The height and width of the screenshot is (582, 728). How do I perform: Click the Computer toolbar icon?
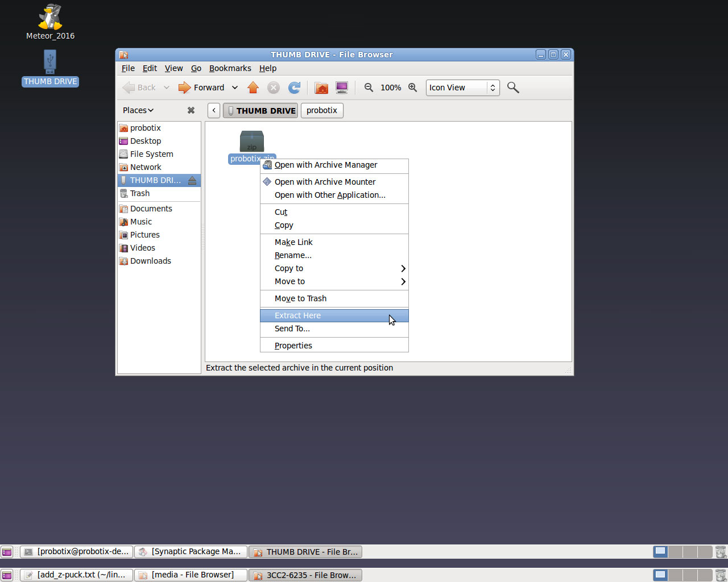click(x=342, y=88)
